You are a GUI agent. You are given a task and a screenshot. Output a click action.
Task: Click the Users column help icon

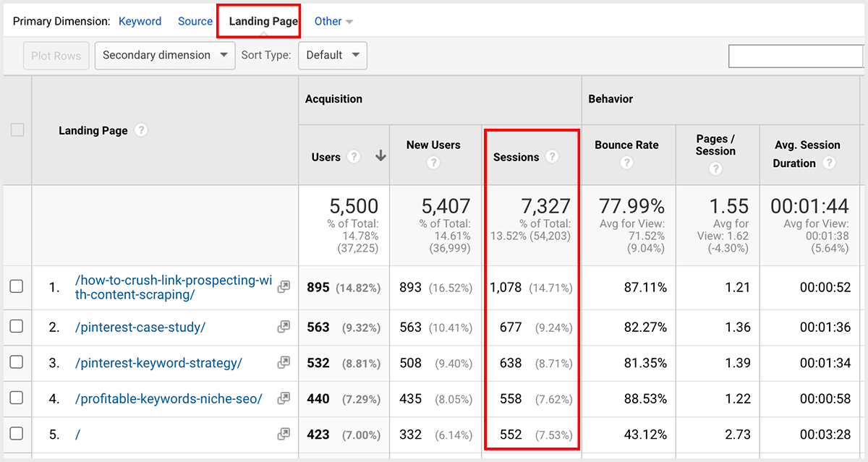pos(354,157)
